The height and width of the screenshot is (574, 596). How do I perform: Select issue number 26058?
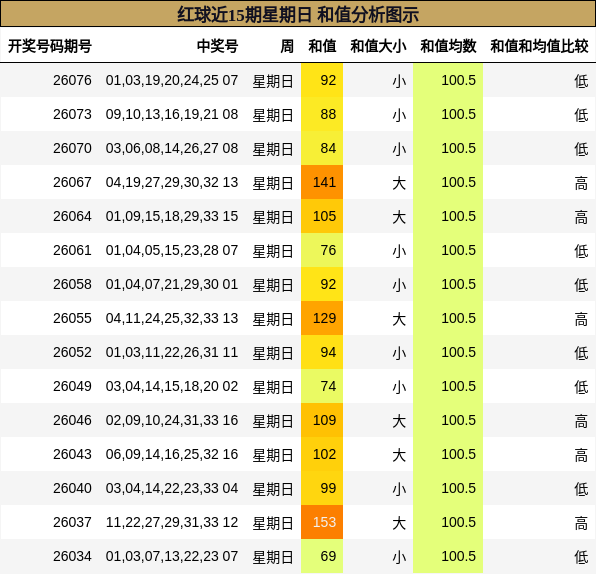tap(72, 284)
